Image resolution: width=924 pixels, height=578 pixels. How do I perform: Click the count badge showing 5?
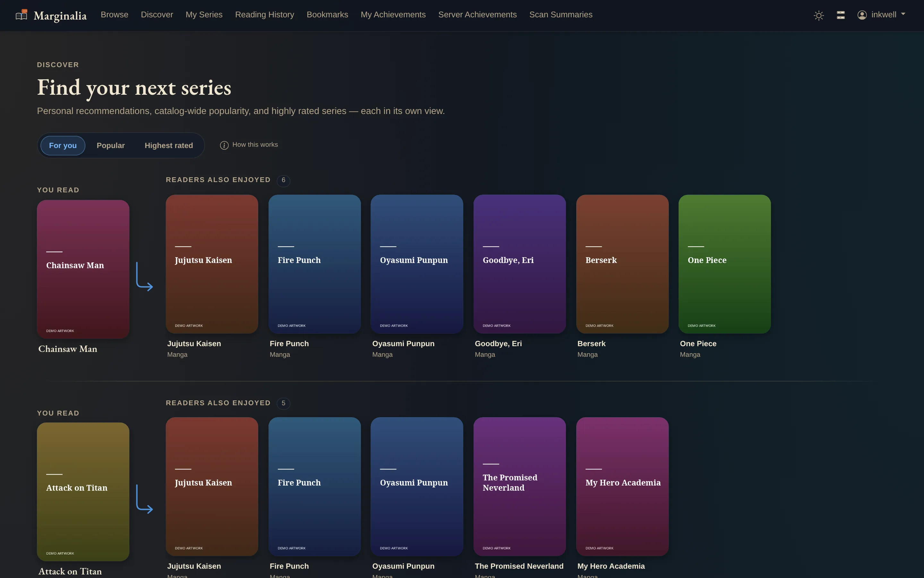pos(283,403)
